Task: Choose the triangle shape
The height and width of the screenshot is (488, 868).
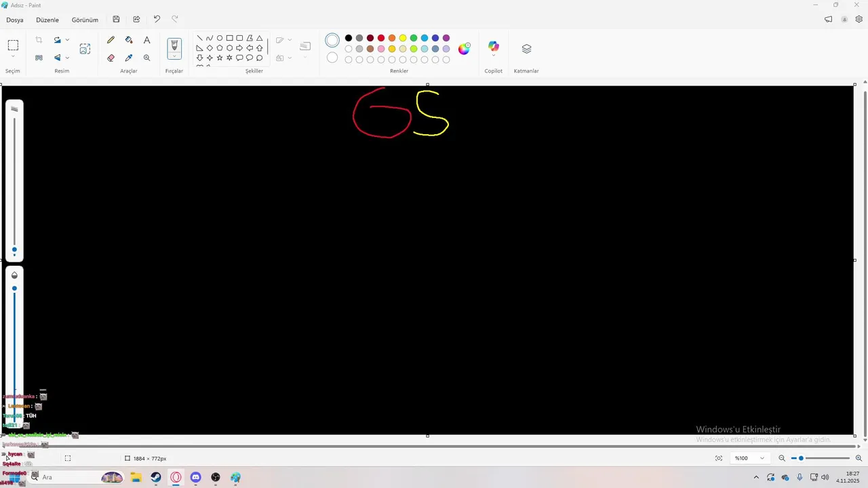Action: (x=259, y=38)
